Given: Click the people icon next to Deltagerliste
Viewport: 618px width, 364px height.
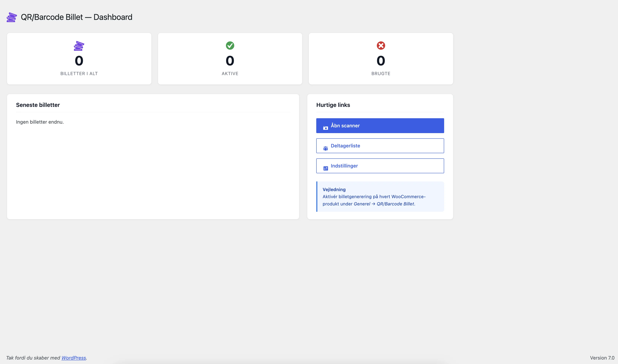Looking at the screenshot, I should (325, 148).
